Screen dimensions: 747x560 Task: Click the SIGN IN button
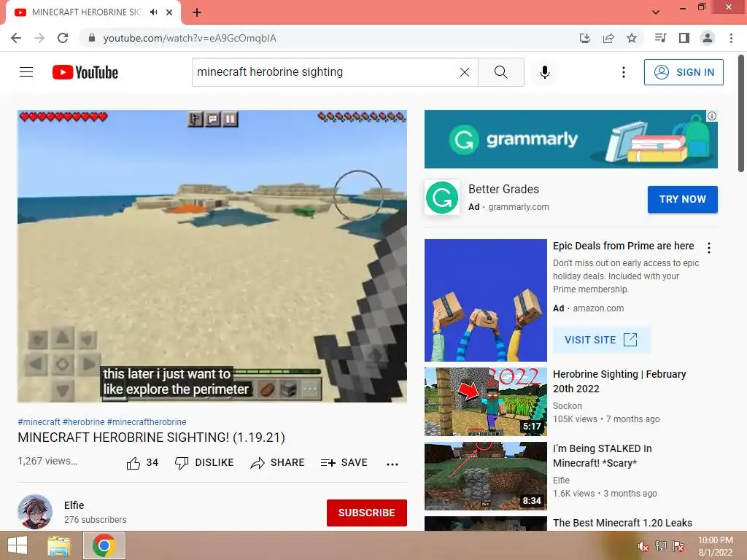(684, 72)
